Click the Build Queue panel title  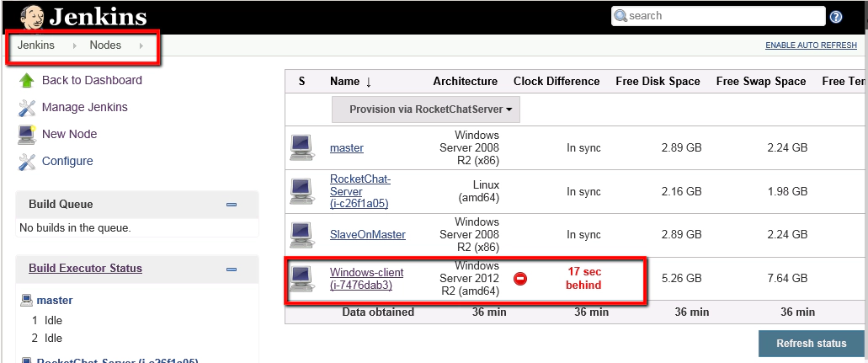[61, 205]
